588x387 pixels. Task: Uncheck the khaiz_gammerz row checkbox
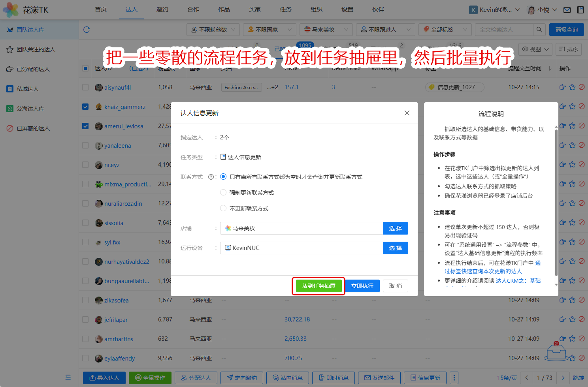point(85,107)
